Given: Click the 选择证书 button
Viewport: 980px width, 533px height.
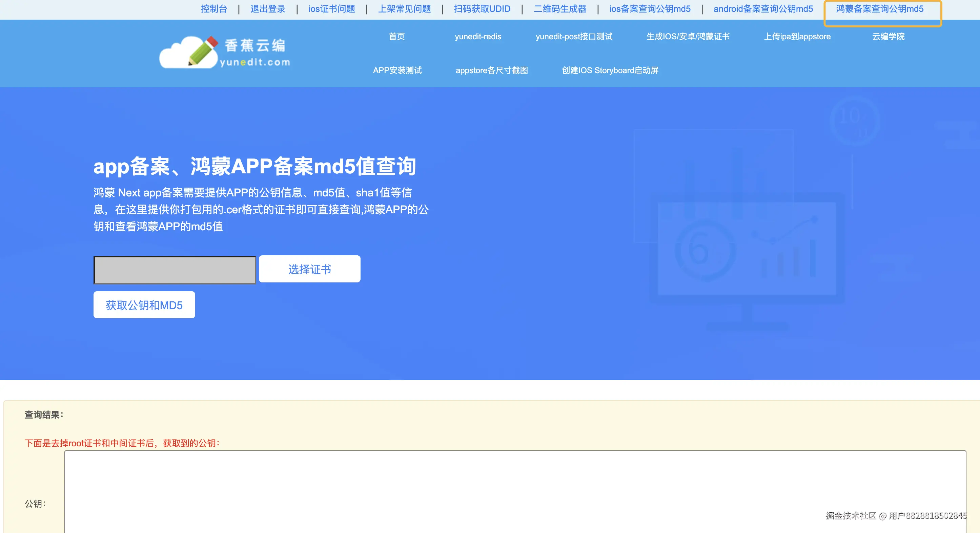Looking at the screenshot, I should coord(309,269).
